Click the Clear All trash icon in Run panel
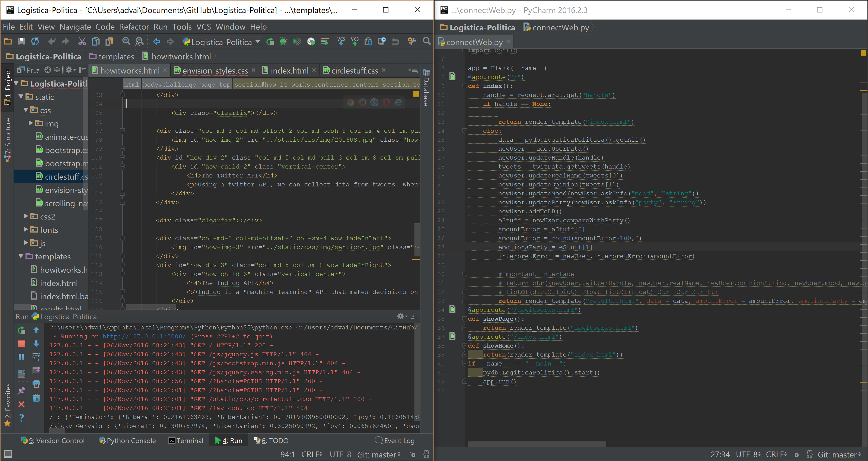 (x=36, y=398)
